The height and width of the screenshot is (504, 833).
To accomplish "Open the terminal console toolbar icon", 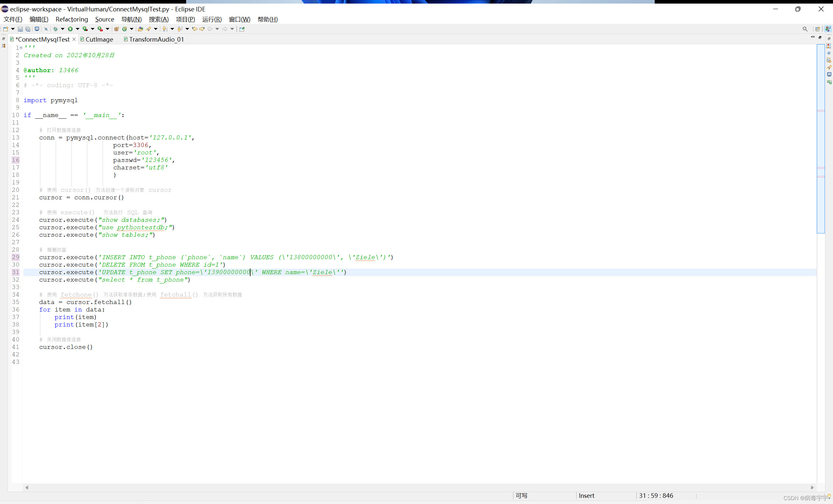I will tap(37, 29).
